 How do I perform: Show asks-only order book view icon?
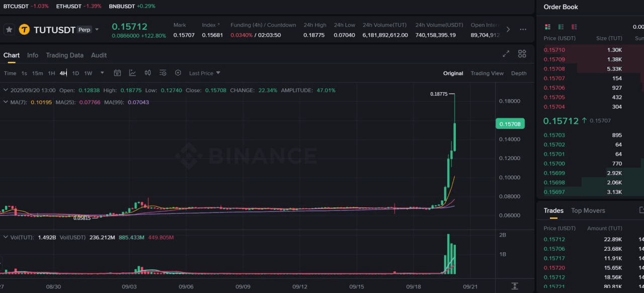click(574, 27)
